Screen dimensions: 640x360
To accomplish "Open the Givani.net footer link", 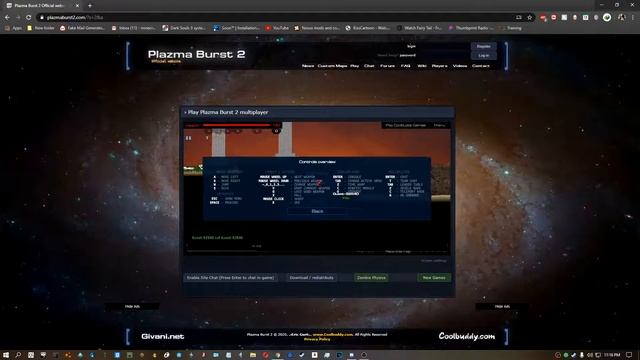I will (x=162, y=337).
